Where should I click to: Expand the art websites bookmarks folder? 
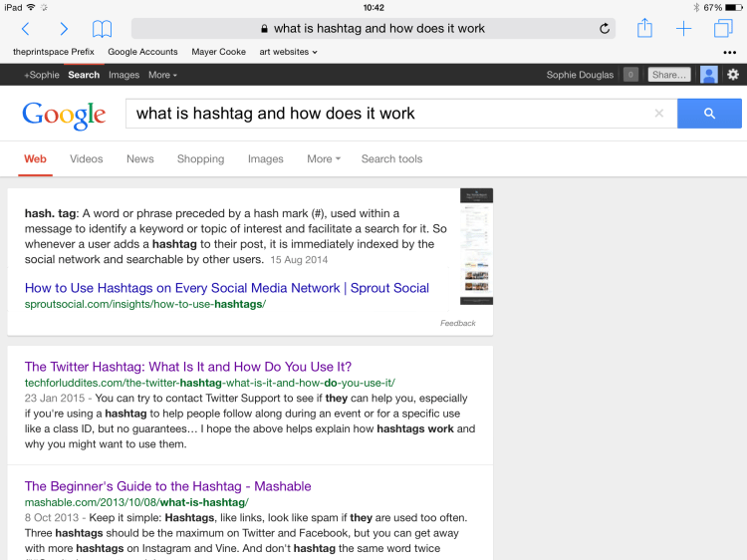(x=288, y=52)
